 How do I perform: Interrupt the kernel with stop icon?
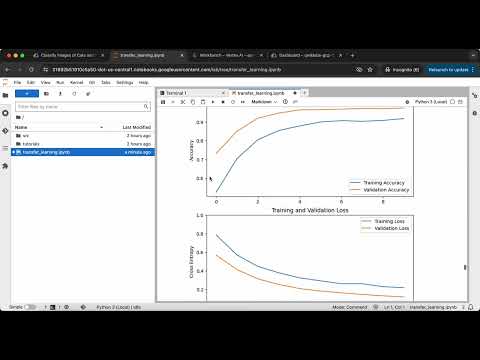click(223, 102)
